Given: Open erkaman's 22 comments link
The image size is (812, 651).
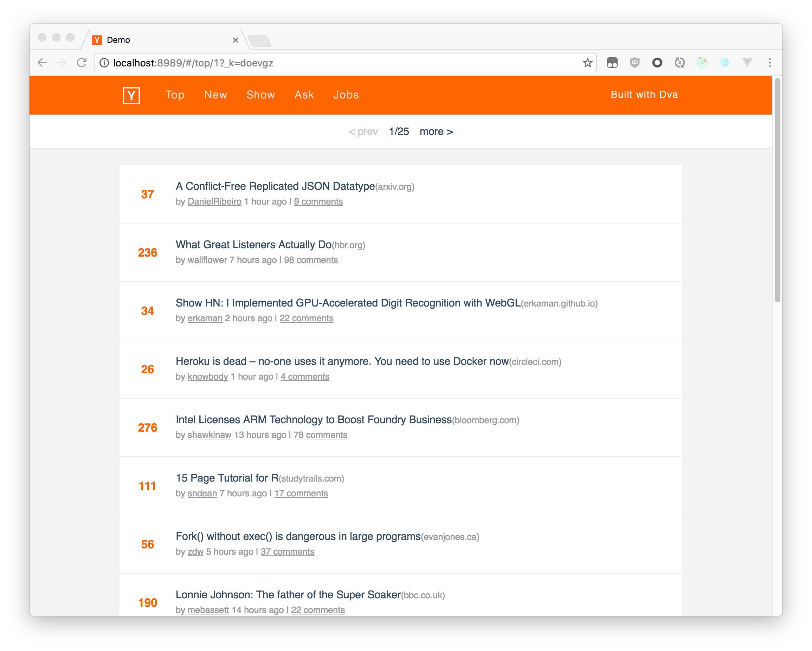Looking at the screenshot, I should (x=306, y=318).
